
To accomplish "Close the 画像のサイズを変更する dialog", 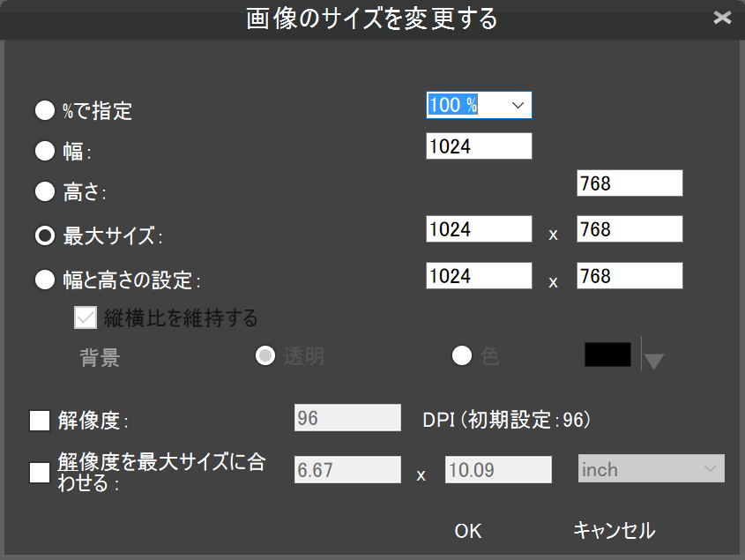I will coord(722,18).
